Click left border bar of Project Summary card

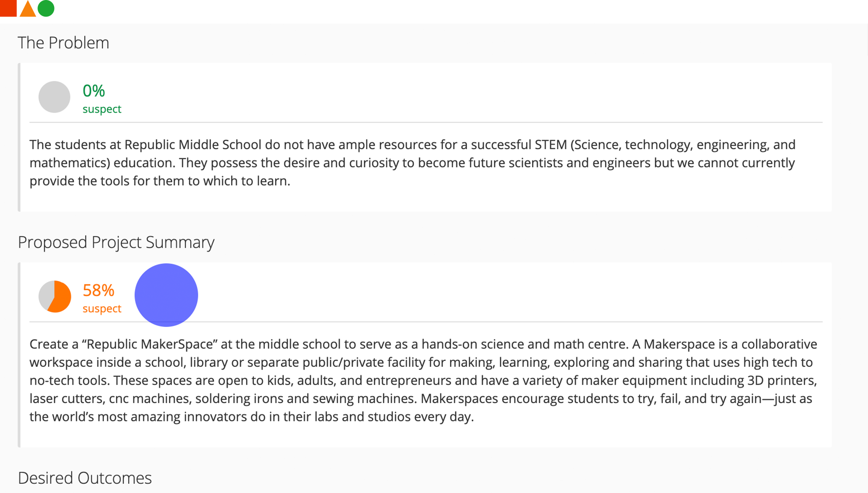19,355
